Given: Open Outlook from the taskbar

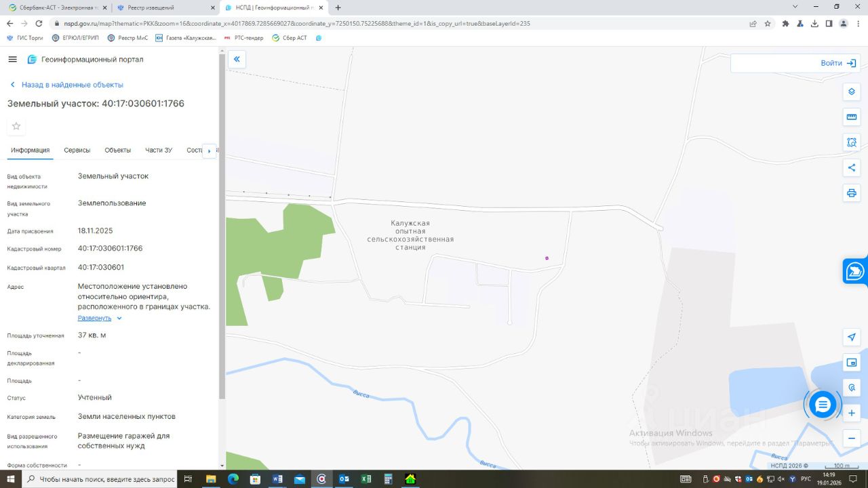Looking at the screenshot, I should [344, 479].
